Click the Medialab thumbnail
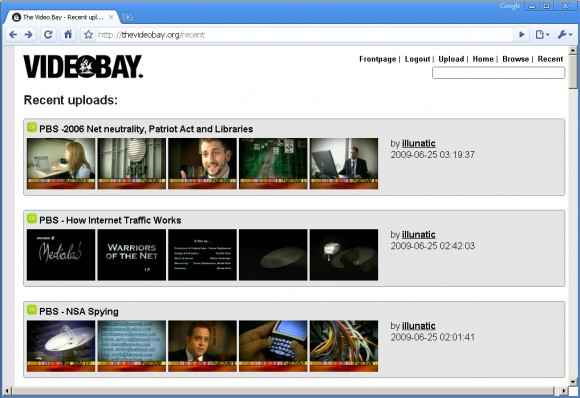This screenshot has width=580, height=398. click(61, 255)
